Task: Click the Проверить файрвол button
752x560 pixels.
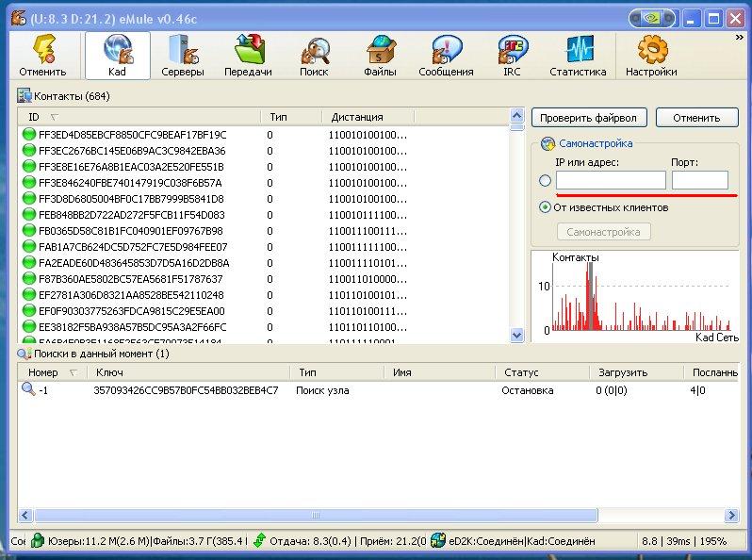Action: pyautogui.click(x=589, y=118)
